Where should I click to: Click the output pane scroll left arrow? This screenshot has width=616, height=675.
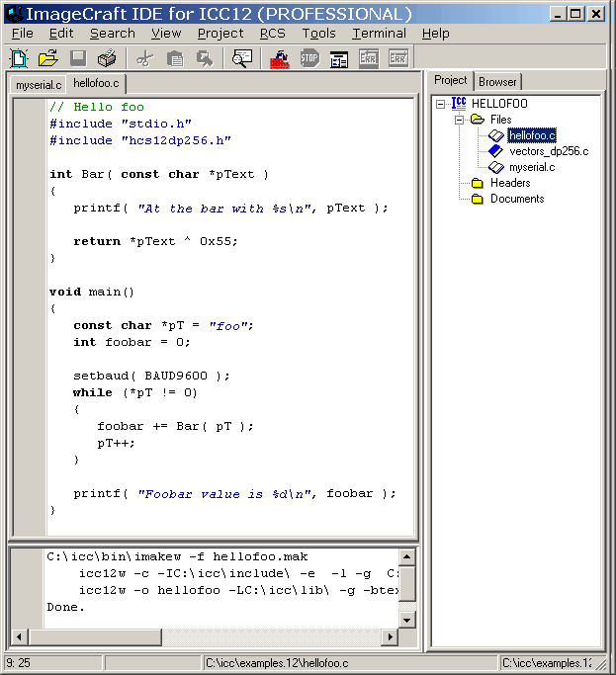(19, 636)
